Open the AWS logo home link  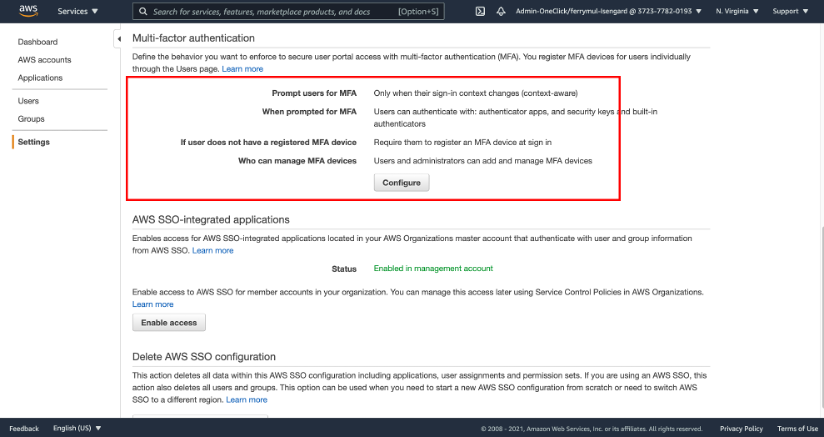tap(28, 11)
